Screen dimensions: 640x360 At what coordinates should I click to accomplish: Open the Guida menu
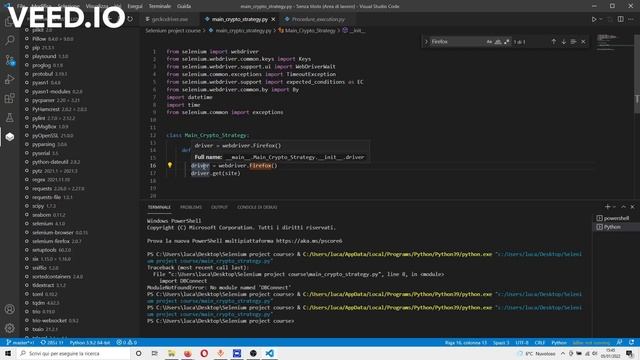pyautogui.click(x=184, y=6)
